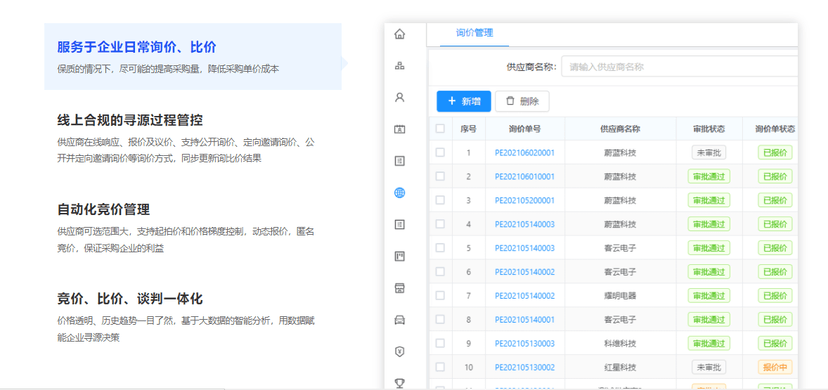The width and height of the screenshot is (828, 390).
Task: Open the trophy icon in sidebar
Action: coord(400,383)
